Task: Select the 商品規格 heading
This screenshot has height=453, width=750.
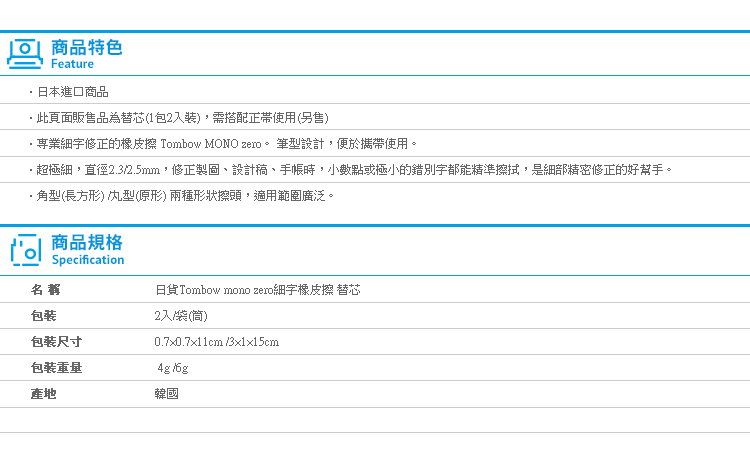Action: [x=87, y=243]
